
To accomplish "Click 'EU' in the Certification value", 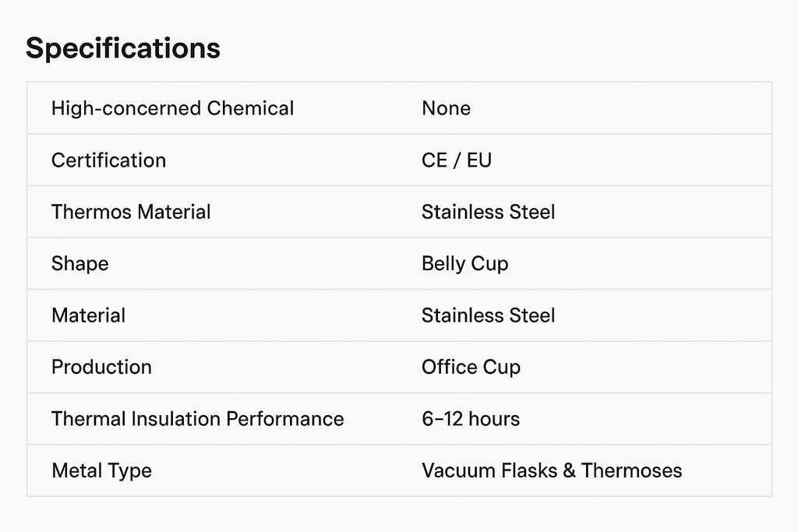I will click(479, 160).
